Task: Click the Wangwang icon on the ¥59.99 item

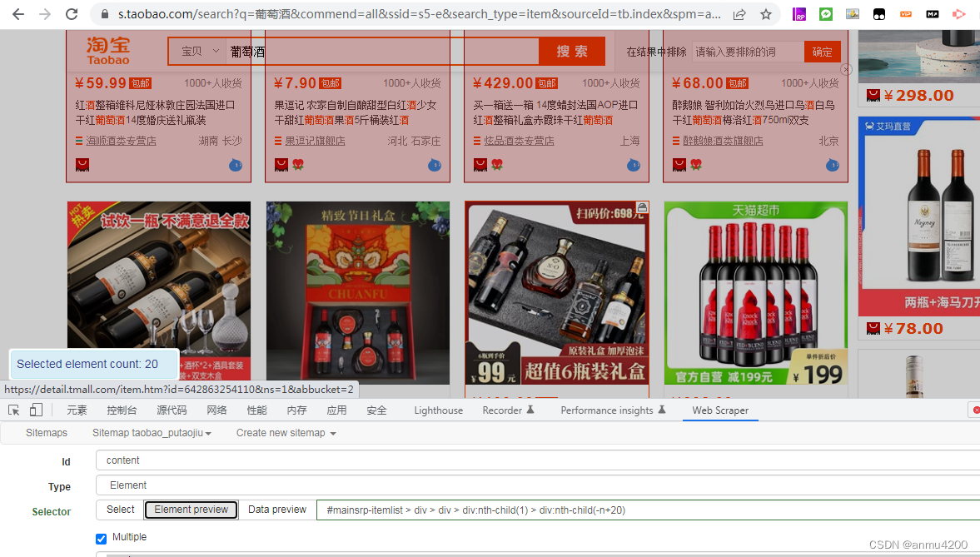Action: [236, 165]
